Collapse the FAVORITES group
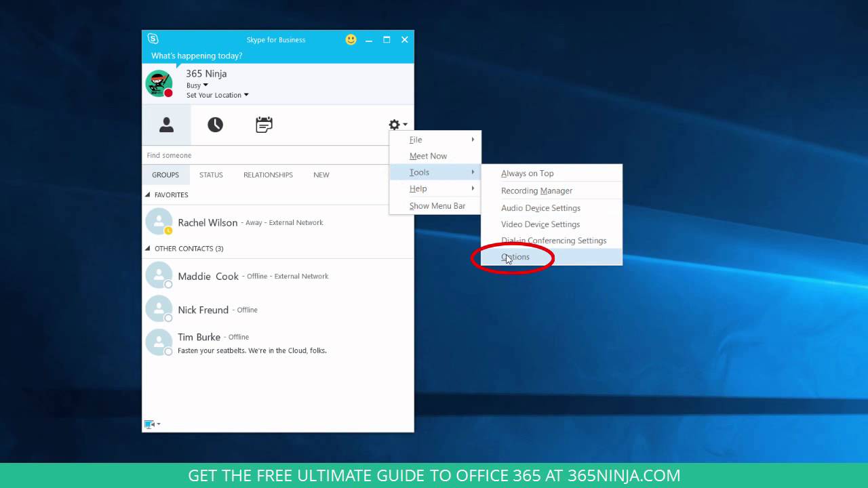This screenshot has width=868, height=488. [x=148, y=195]
